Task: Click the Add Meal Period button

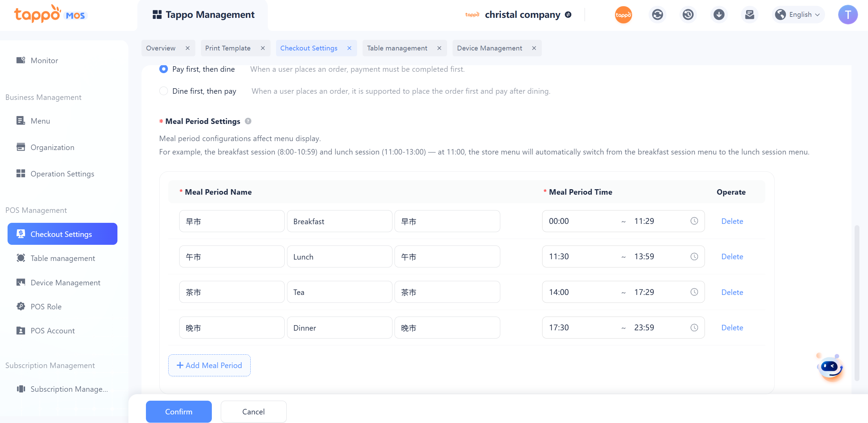Action: click(209, 365)
